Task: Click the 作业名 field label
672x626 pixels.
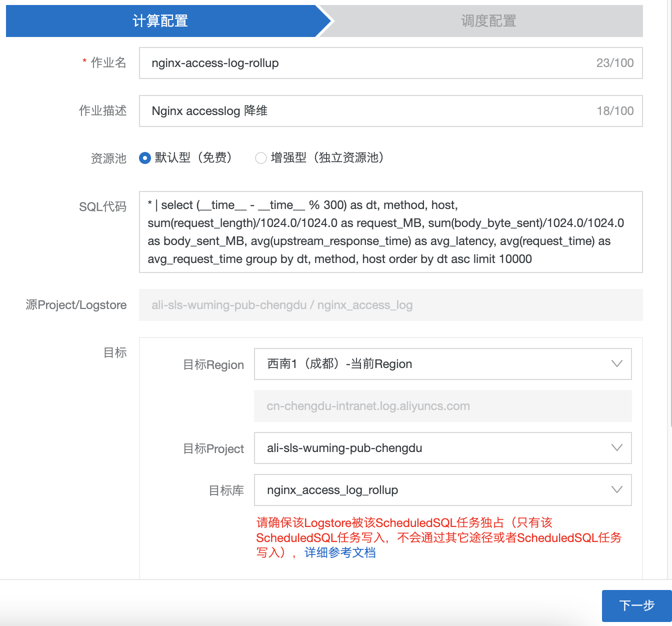Action: [x=108, y=62]
